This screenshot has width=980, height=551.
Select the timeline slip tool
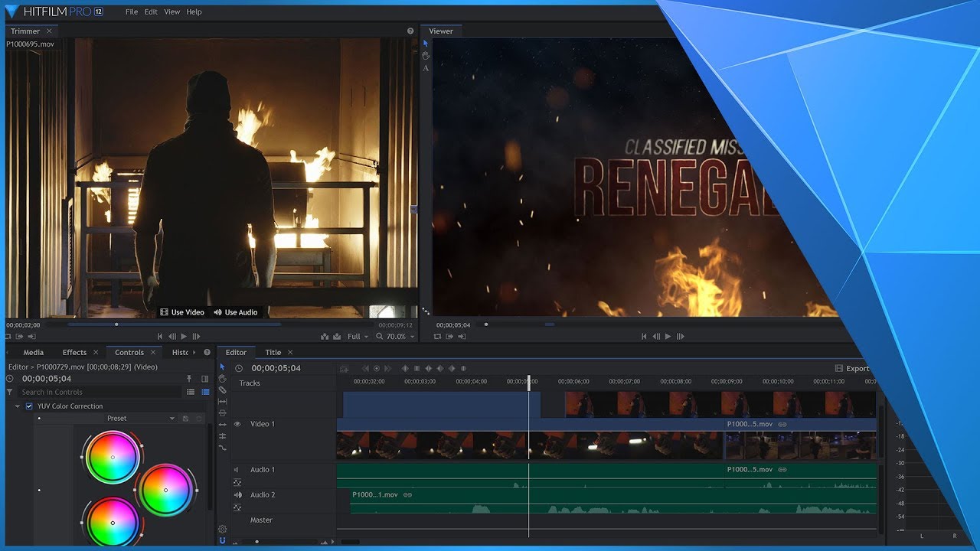[222, 401]
